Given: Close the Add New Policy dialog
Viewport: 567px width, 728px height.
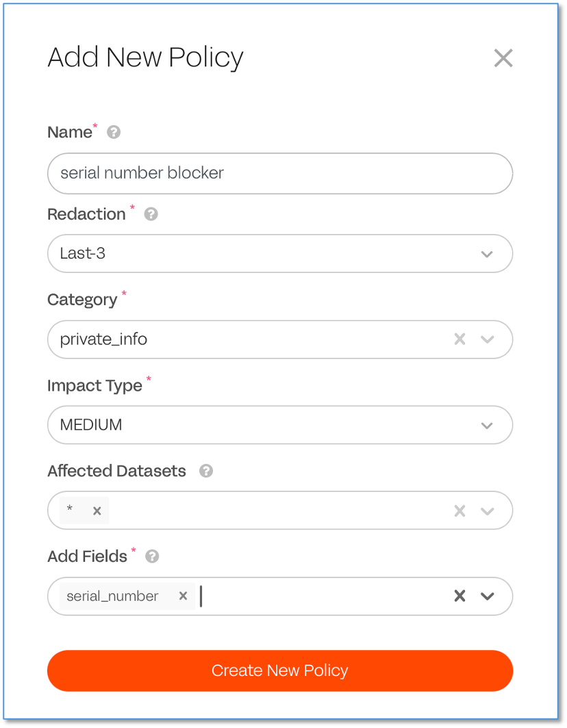Looking at the screenshot, I should [x=503, y=58].
